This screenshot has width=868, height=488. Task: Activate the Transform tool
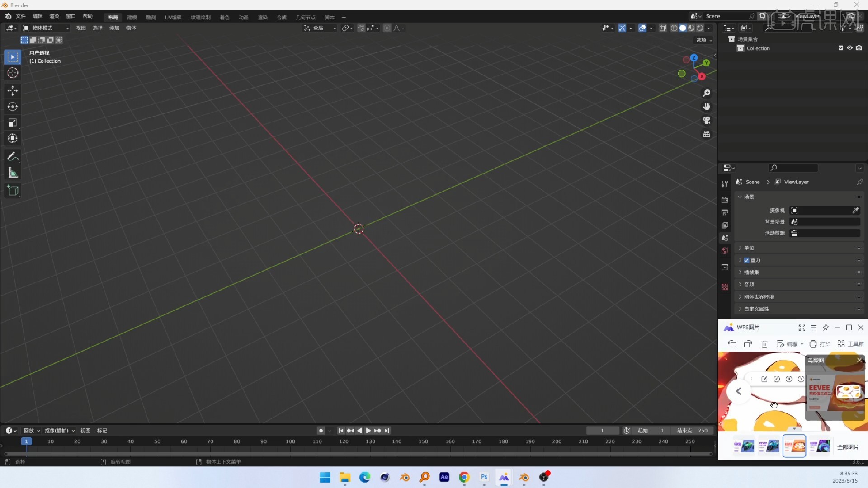pos(13,138)
